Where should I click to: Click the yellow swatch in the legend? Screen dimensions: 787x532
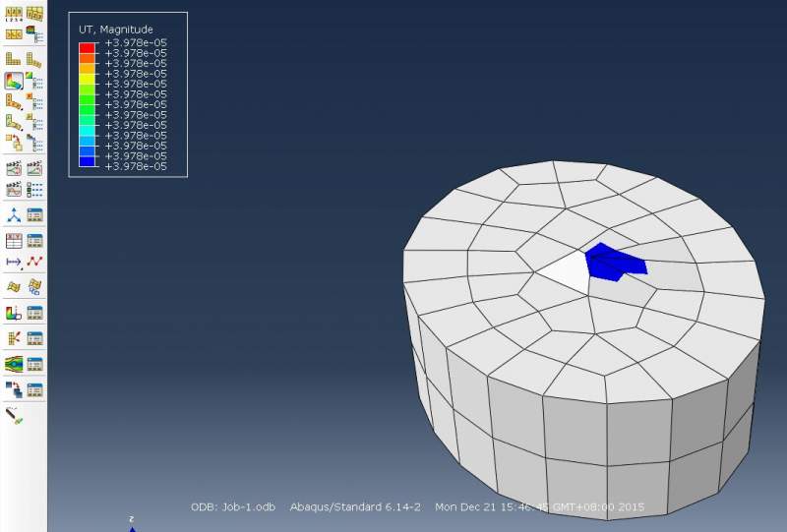pyautogui.click(x=87, y=79)
